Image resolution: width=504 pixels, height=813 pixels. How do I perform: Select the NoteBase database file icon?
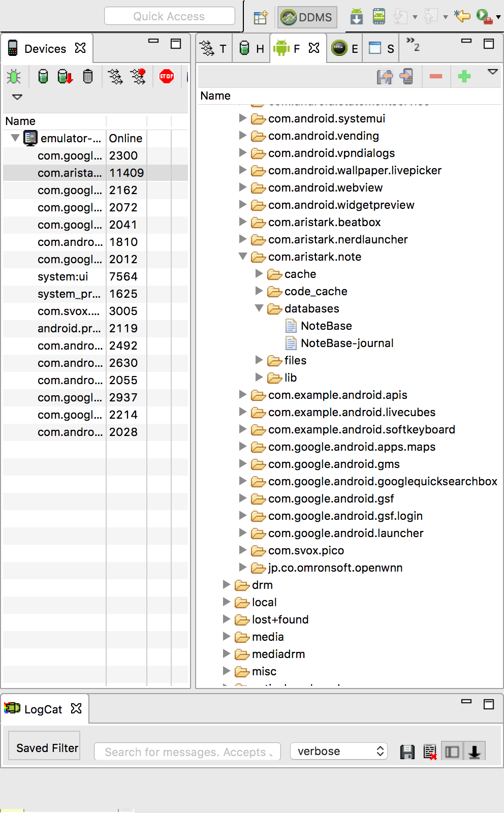(x=291, y=326)
